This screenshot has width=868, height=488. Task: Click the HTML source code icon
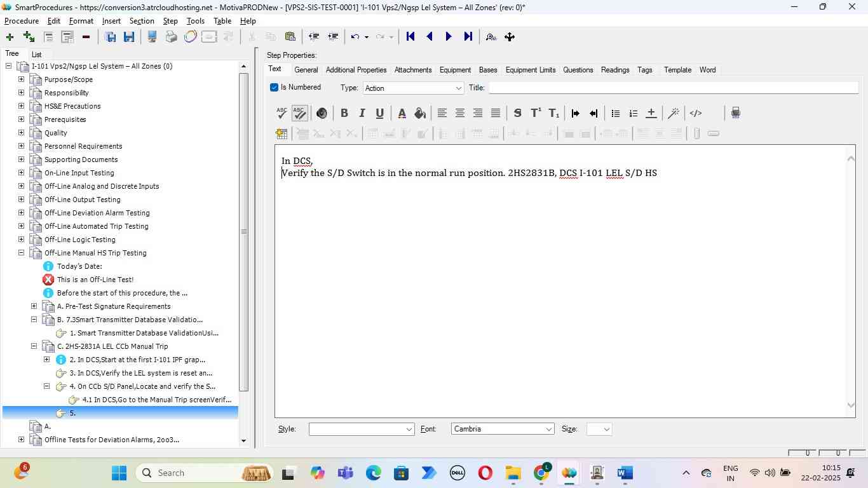696,113
